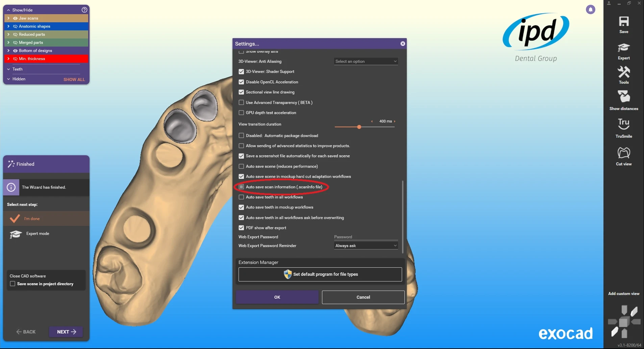Activate Show distances tool
This screenshot has height=349, width=644.
624,97
